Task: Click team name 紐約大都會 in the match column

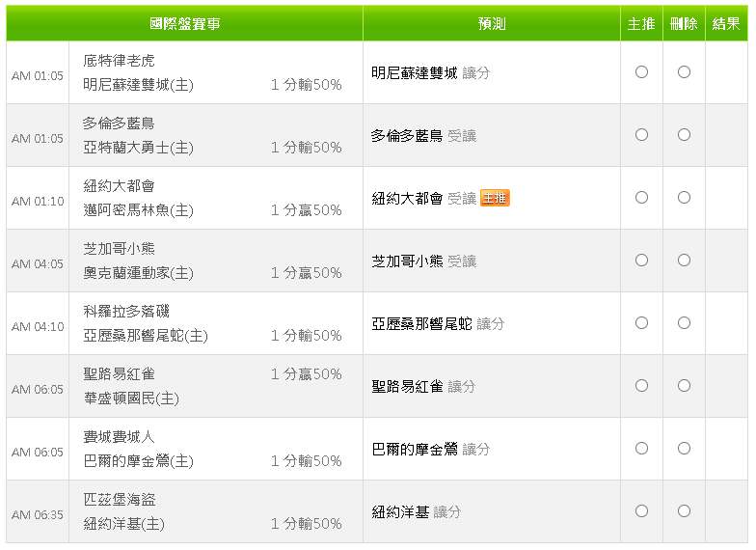Action: click(x=120, y=185)
